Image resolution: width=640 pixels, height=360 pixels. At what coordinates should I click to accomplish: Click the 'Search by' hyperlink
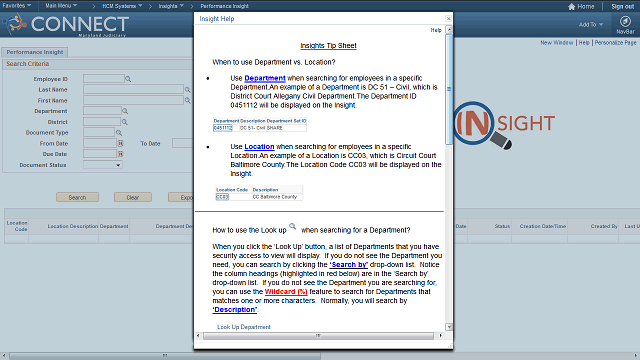tap(349, 264)
